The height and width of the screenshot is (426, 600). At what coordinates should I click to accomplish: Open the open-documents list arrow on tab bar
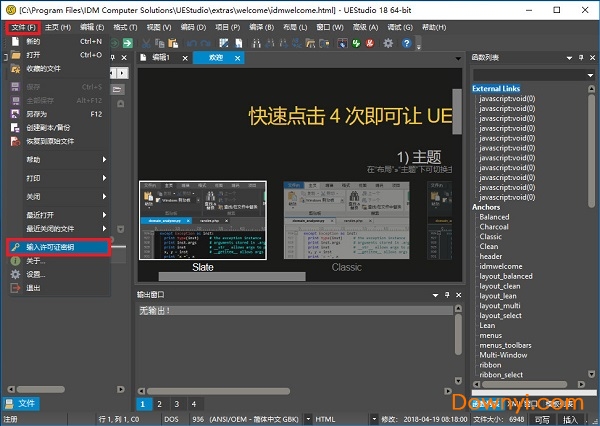(458, 59)
